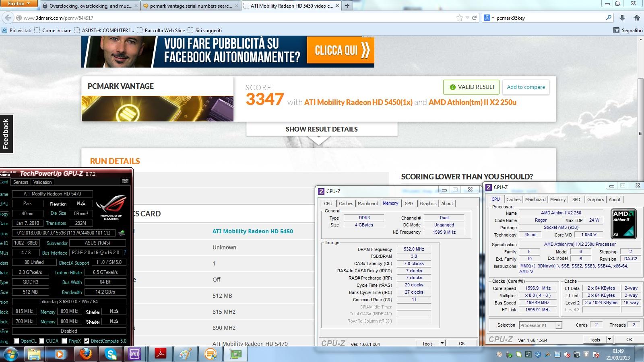Open Tools dropdown arrow in memory CPU-Z

coord(442,343)
